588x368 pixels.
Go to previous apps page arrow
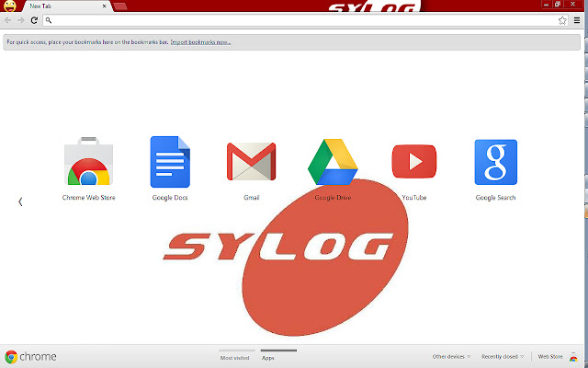20,201
